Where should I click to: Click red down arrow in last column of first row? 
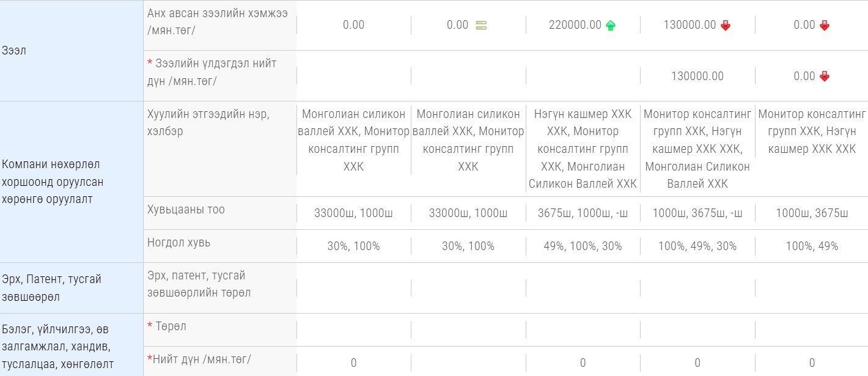pyautogui.click(x=825, y=25)
